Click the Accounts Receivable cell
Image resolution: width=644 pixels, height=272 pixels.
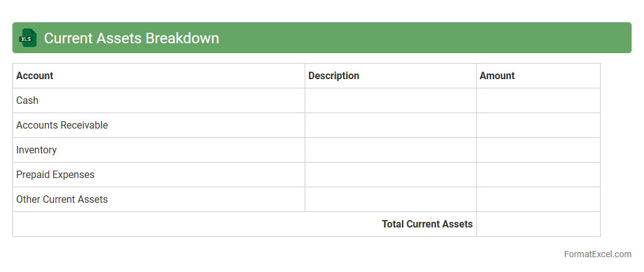62,125
